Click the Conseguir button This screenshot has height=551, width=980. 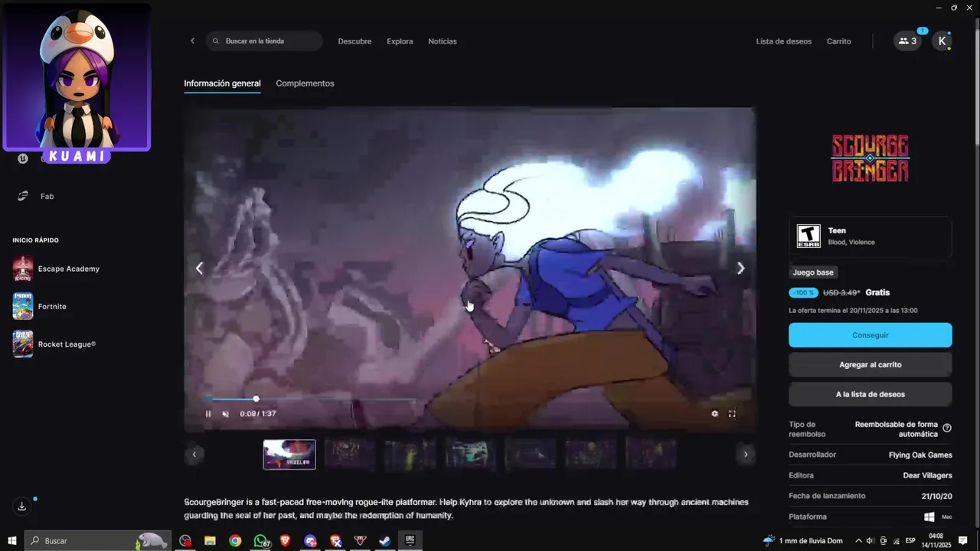click(x=871, y=335)
